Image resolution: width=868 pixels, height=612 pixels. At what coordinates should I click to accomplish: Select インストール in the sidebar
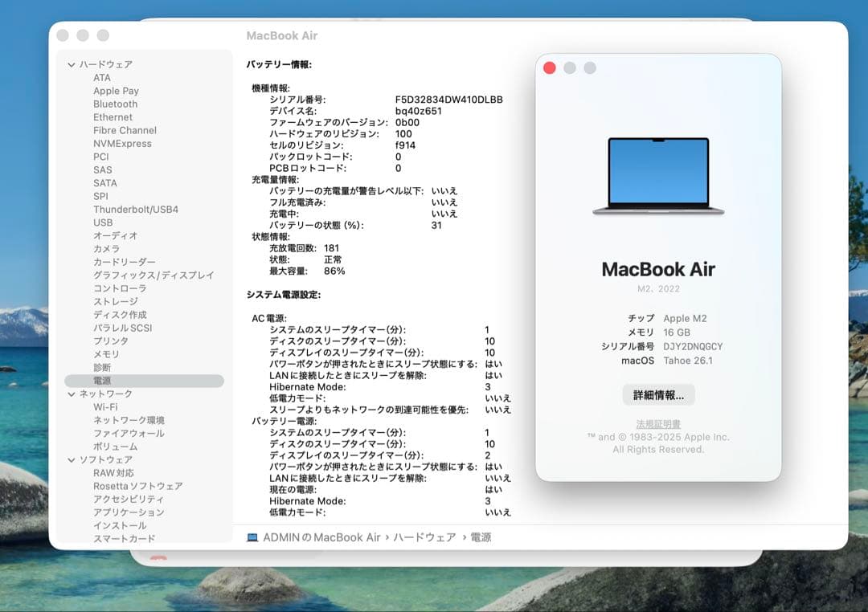click(120, 526)
